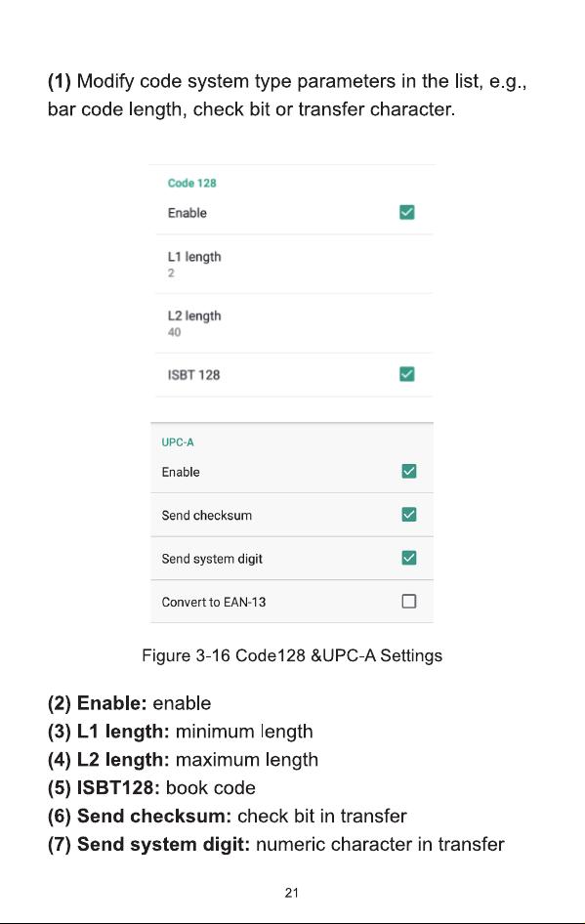Click the L1 length value 2
Image resolution: width=585 pixels, height=924 pixels.
click(171, 273)
